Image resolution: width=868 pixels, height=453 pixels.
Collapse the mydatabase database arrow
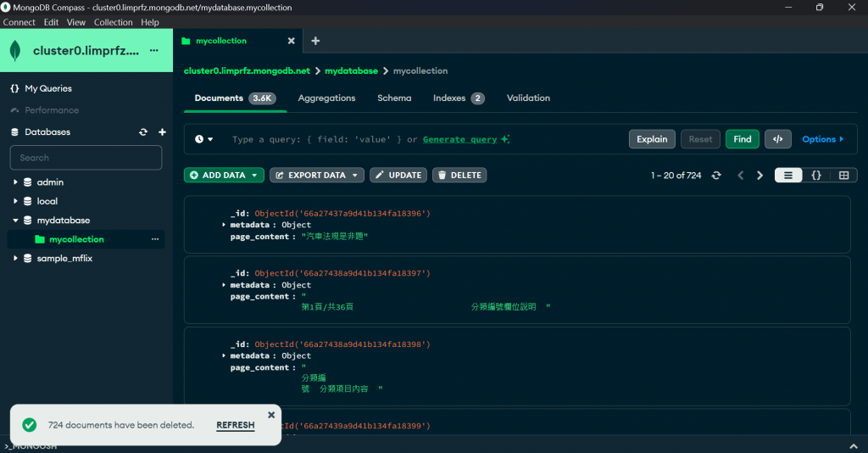point(15,221)
